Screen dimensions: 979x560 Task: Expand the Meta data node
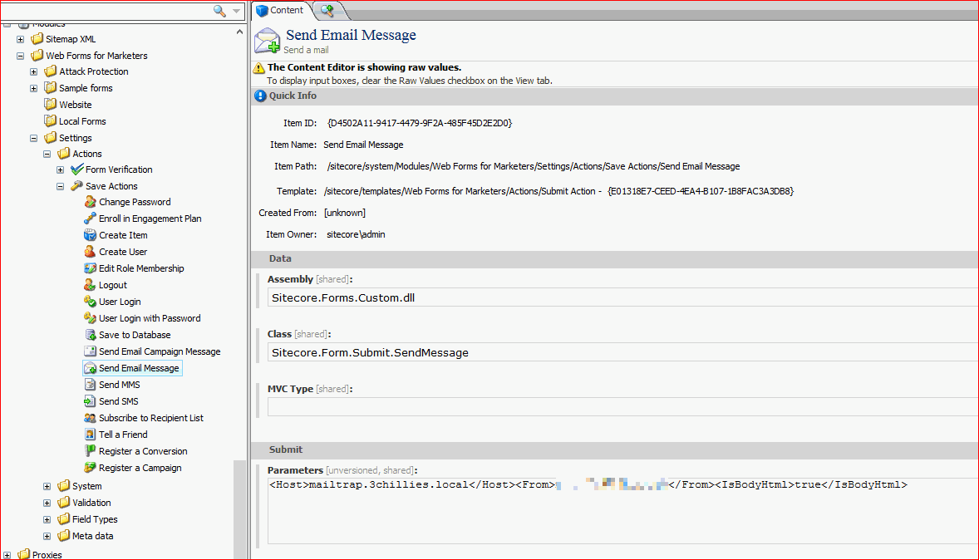[x=47, y=536]
